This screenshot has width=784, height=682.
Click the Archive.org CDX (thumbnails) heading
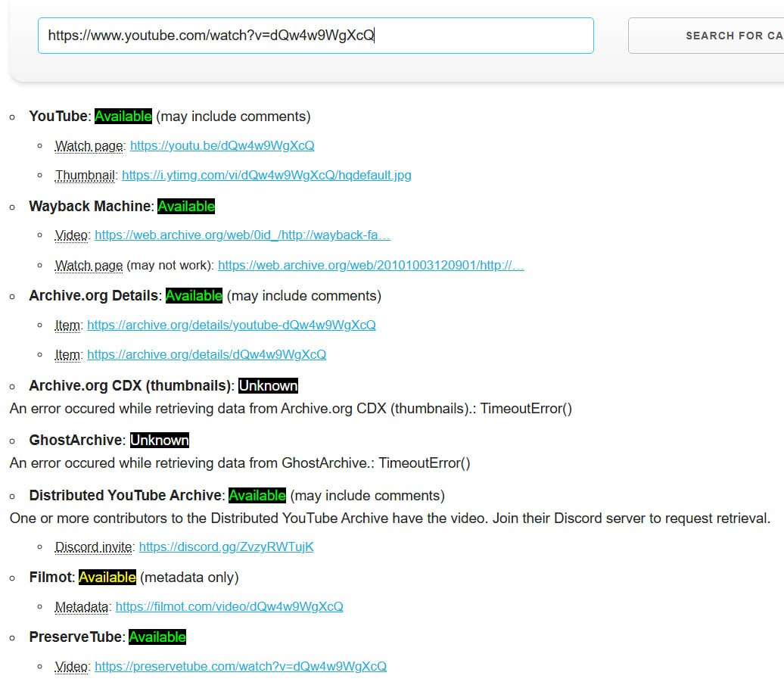pos(130,385)
